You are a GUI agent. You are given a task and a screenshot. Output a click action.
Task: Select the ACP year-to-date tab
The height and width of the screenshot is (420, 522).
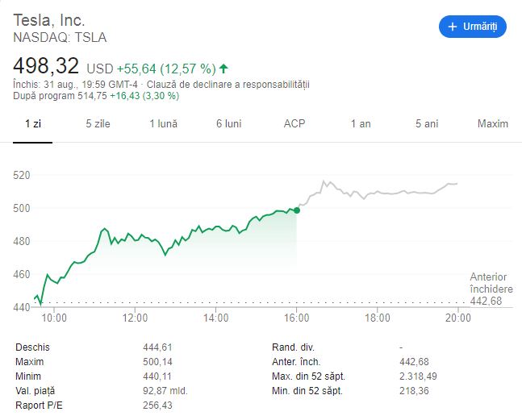294,123
